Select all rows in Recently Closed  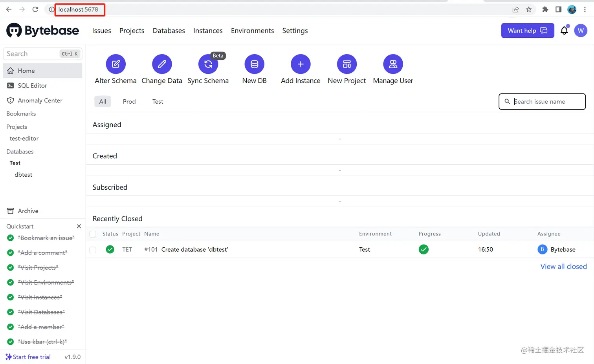(x=93, y=234)
